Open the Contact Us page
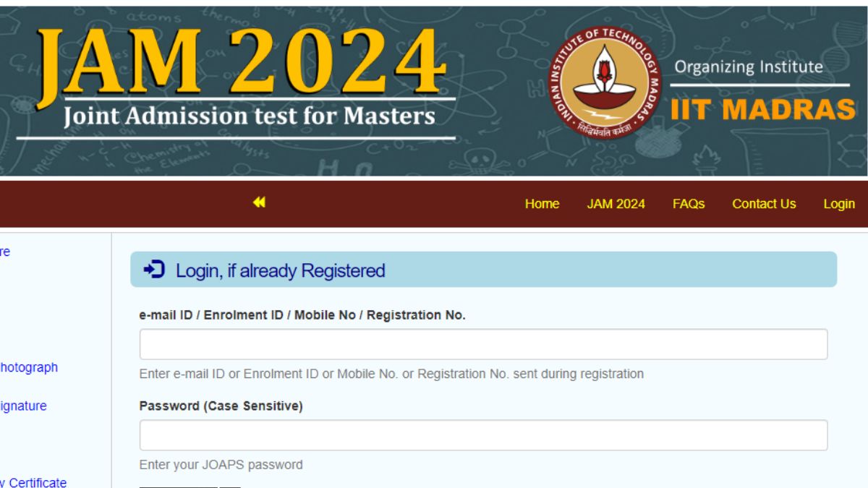868x488 pixels. (763, 204)
